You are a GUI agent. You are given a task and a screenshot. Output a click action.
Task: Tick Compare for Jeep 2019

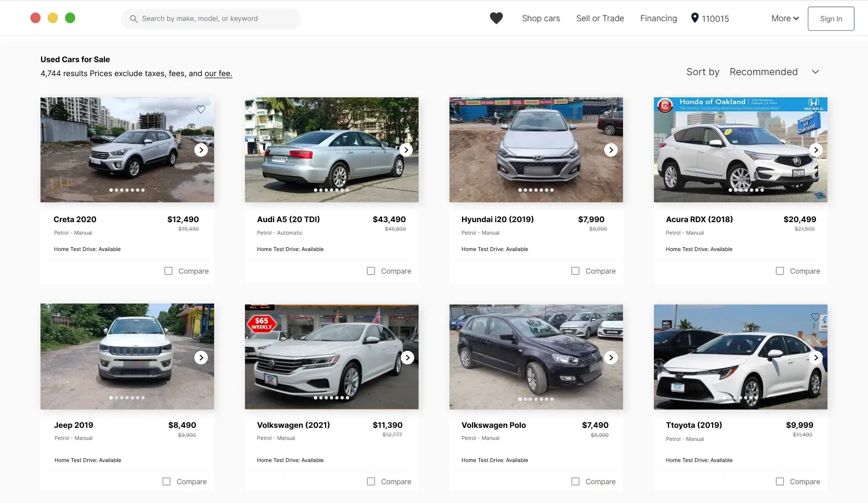(166, 481)
